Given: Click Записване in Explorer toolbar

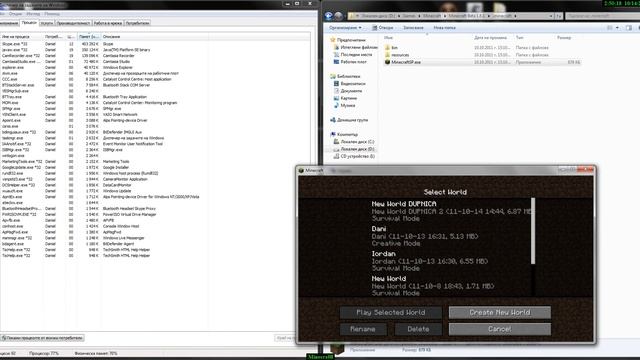Looking at the screenshot, I should pos(413,28).
